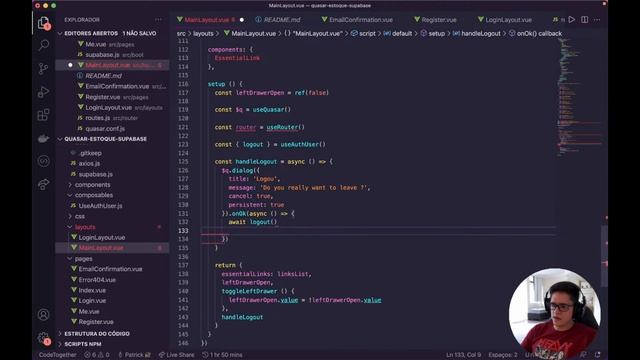Screen dimensions: 640x360
Task: Place cursor on empty line 133
Action: [378, 231]
